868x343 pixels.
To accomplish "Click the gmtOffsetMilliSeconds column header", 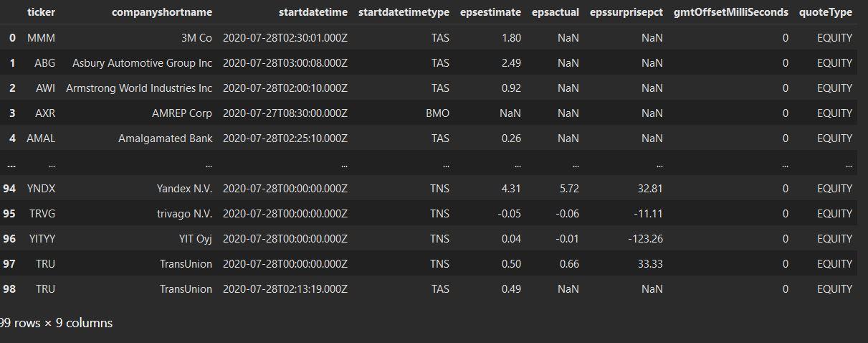I will pos(731,12).
